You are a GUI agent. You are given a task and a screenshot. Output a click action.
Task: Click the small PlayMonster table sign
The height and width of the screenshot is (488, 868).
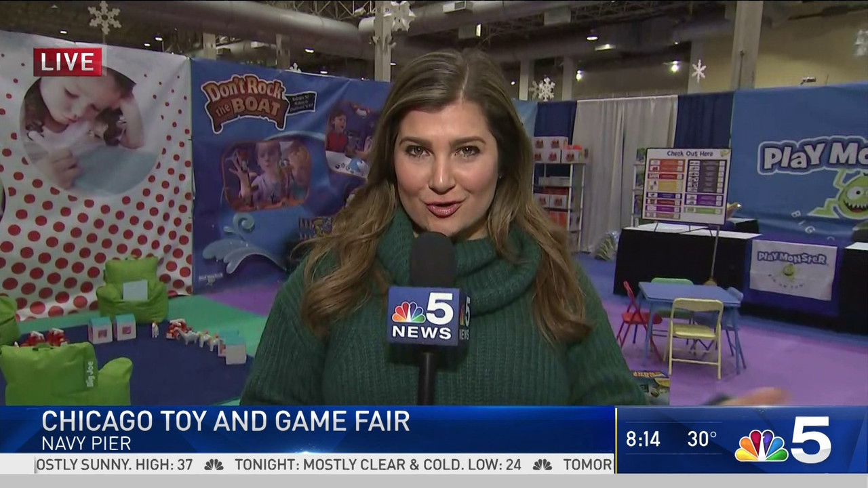[792, 268]
